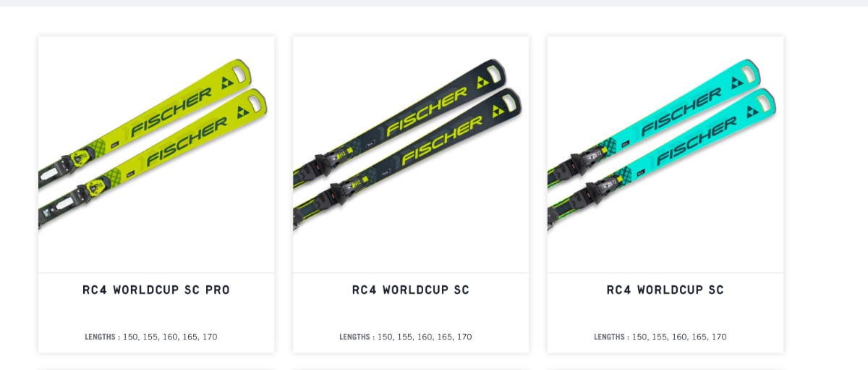
Task: Click the FISCHER lettering on the upper yellow ski
Action: (172, 110)
